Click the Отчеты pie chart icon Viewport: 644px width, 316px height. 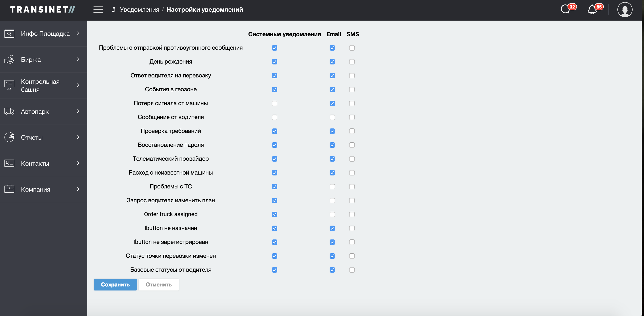(x=9, y=137)
